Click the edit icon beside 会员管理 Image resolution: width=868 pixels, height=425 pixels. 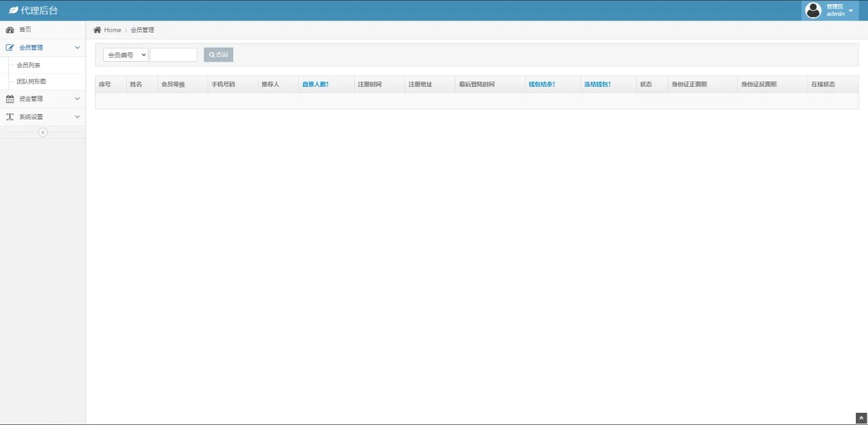tap(10, 48)
